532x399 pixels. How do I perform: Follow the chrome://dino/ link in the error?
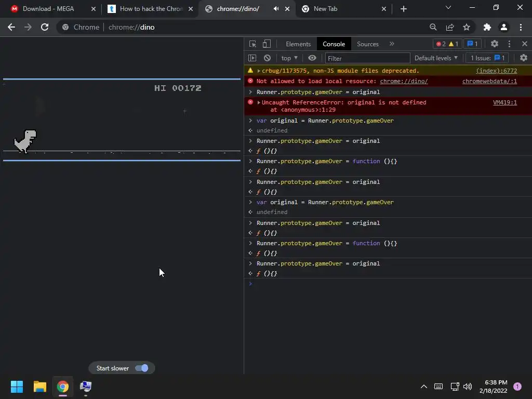[404, 81]
